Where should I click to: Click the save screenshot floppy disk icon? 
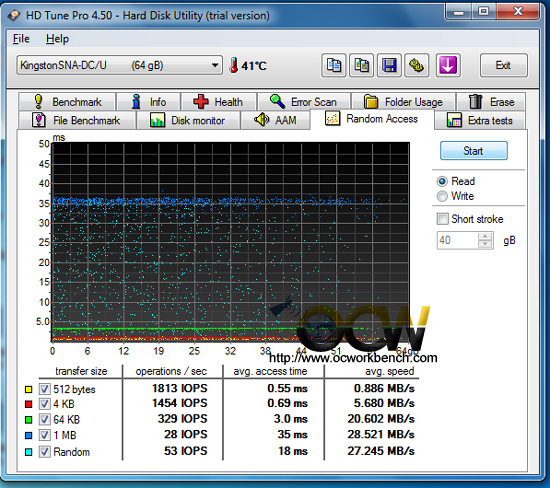389,65
